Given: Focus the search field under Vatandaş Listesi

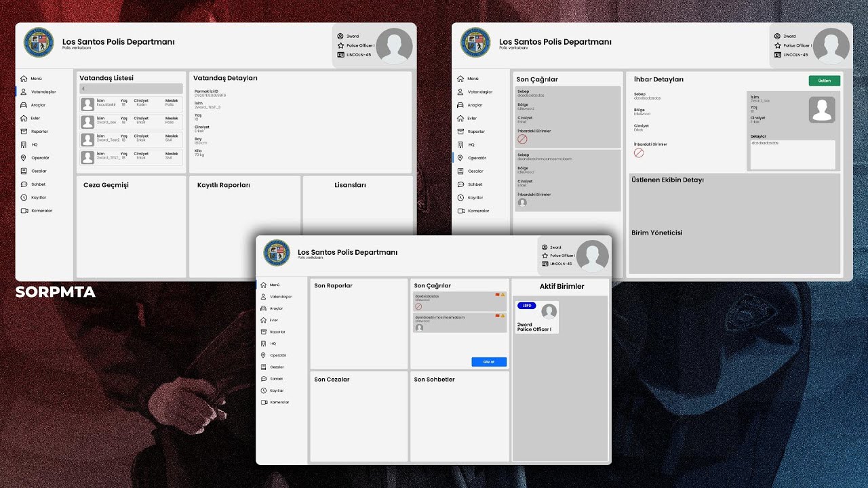Looking at the screenshot, I should click(131, 89).
